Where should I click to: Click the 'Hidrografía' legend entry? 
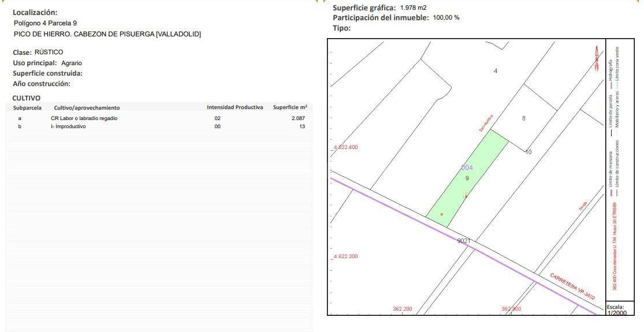[x=611, y=70]
